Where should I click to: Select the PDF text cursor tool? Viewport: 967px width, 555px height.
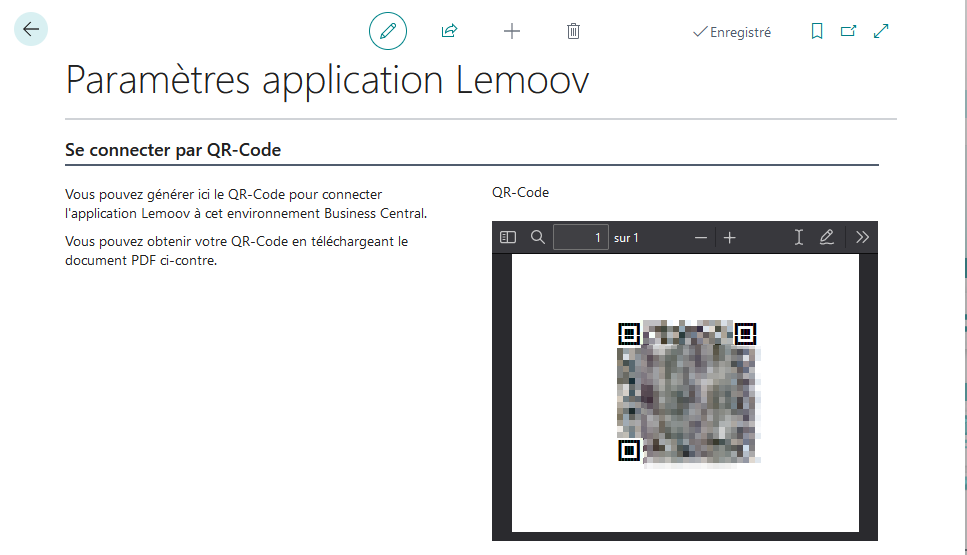click(x=799, y=237)
